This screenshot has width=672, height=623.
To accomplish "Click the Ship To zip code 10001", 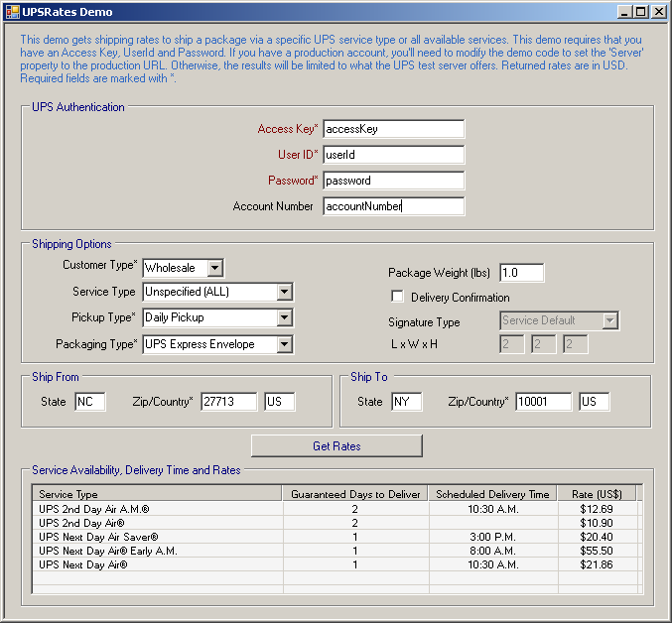I will tap(543, 402).
